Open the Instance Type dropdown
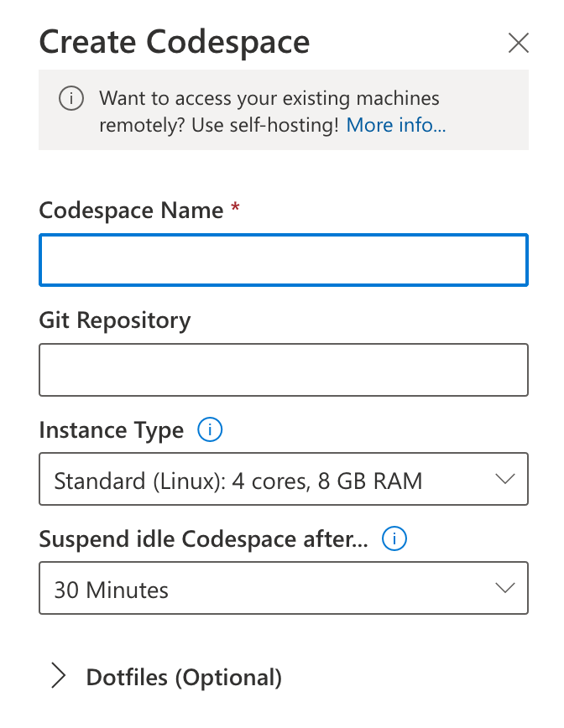Screen dimensions: 564x728 tap(284, 479)
